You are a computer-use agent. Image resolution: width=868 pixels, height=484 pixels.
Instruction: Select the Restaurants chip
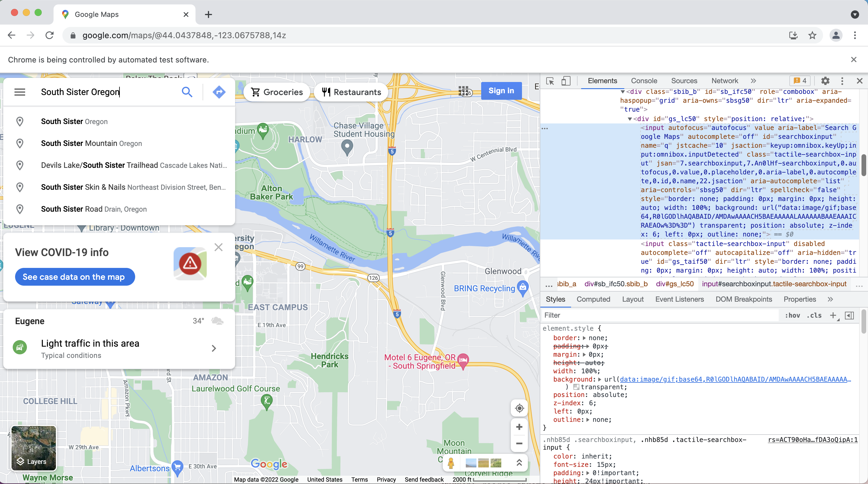click(351, 92)
